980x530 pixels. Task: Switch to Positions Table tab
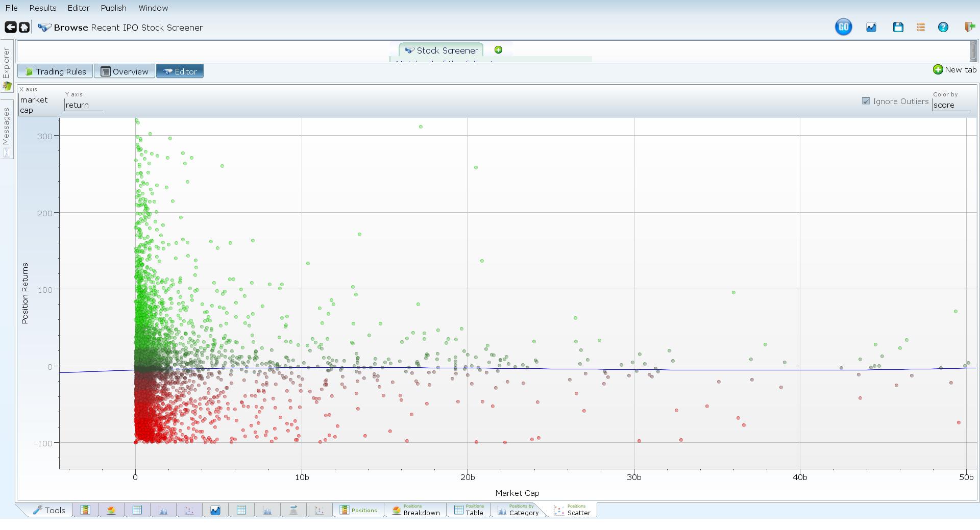tap(469, 510)
